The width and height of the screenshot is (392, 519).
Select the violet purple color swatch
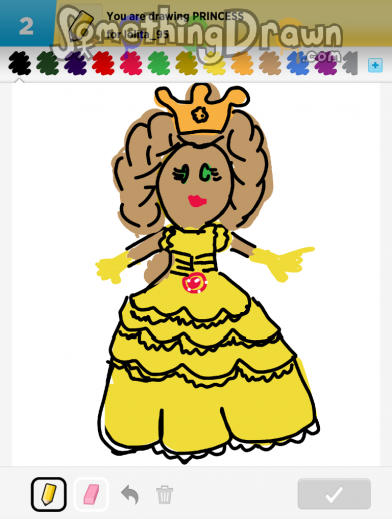pyautogui.click(x=326, y=63)
